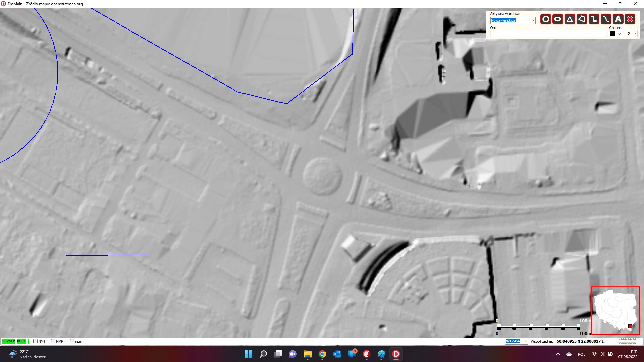
Task: Launch Google Chrome from the taskbar
Action: (322, 354)
